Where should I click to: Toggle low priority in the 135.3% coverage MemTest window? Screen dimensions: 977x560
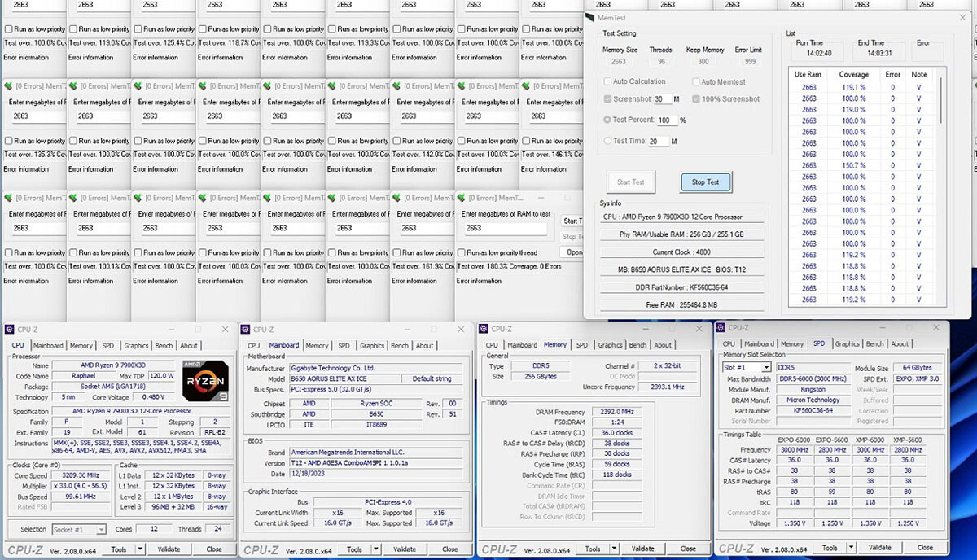(x=9, y=141)
